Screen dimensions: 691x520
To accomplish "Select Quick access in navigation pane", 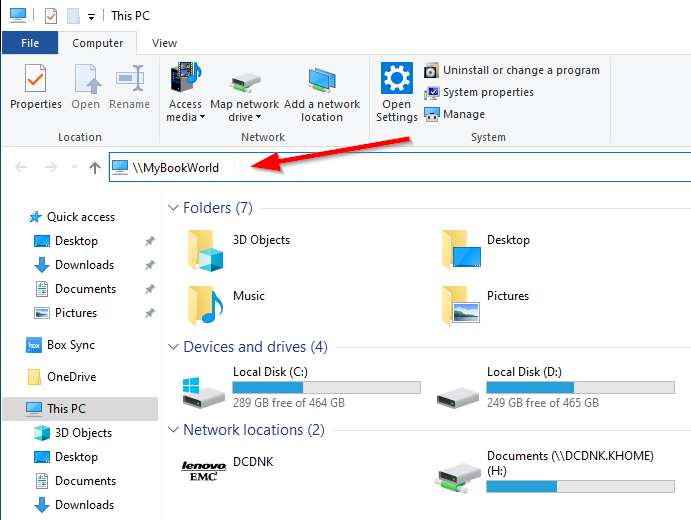I will click(x=71, y=217).
